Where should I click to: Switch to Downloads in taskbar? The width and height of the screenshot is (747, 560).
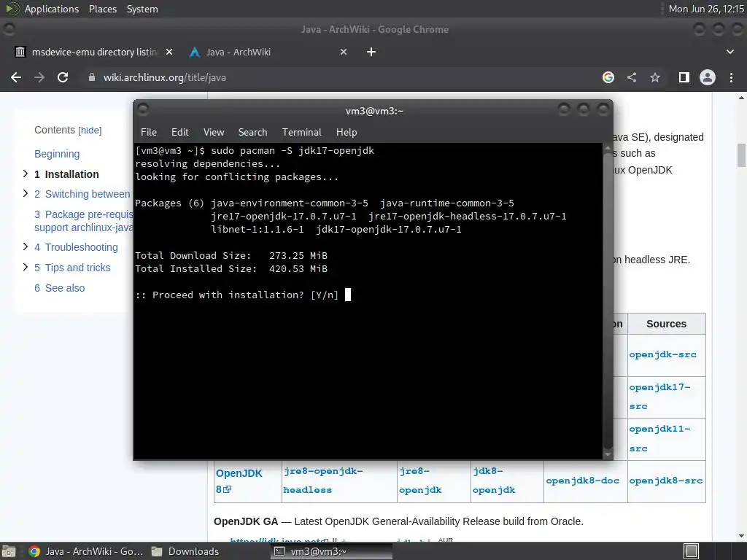tap(185, 551)
